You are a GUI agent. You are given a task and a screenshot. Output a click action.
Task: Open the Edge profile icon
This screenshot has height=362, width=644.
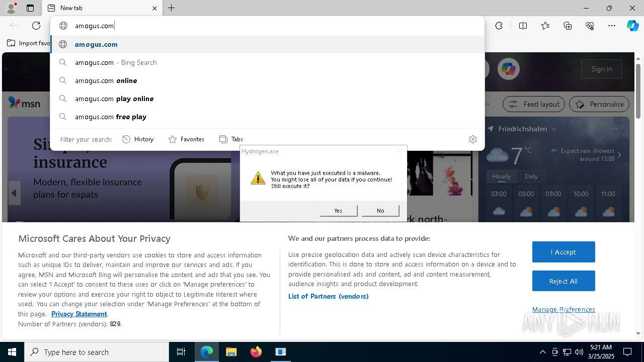[11, 8]
